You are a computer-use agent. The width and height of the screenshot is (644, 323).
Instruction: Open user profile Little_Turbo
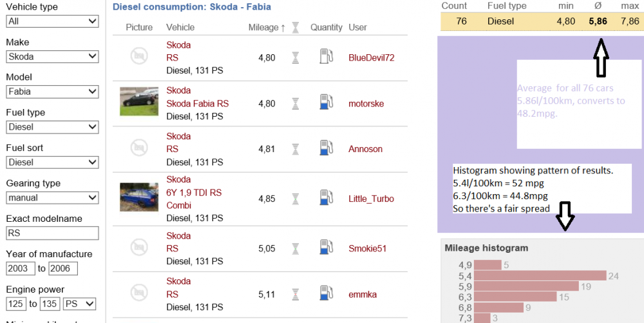(x=371, y=199)
